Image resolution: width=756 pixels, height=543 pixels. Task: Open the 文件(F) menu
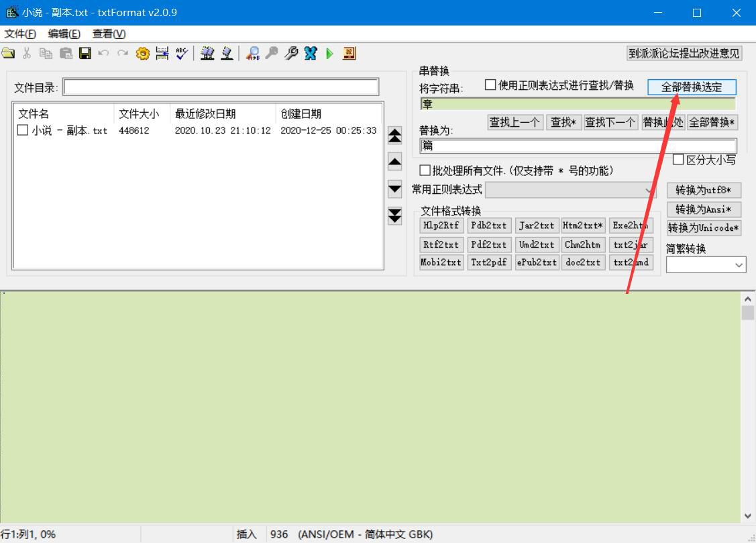20,34
